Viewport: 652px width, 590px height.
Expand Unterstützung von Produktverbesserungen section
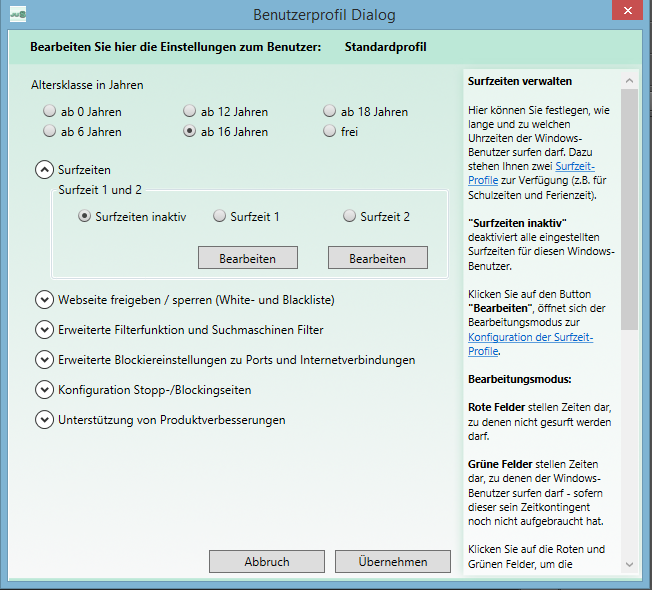point(44,419)
